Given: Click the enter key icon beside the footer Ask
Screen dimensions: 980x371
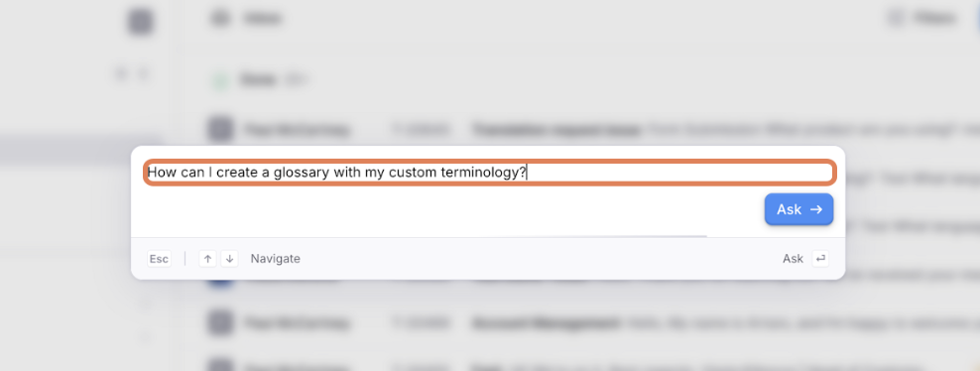Looking at the screenshot, I should (820, 259).
